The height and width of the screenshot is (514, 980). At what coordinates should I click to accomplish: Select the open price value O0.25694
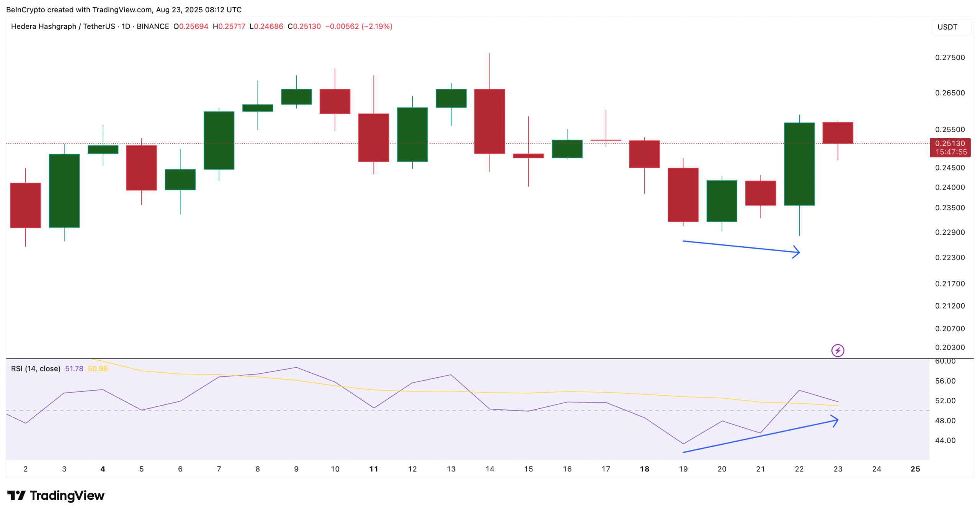[x=191, y=26]
